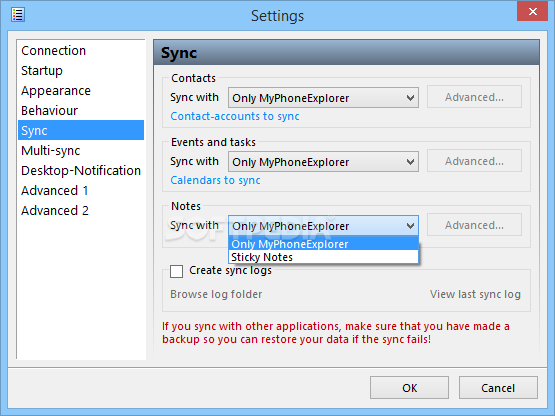
Task: Show Desktop-Notification settings
Action: (x=81, y=170)
